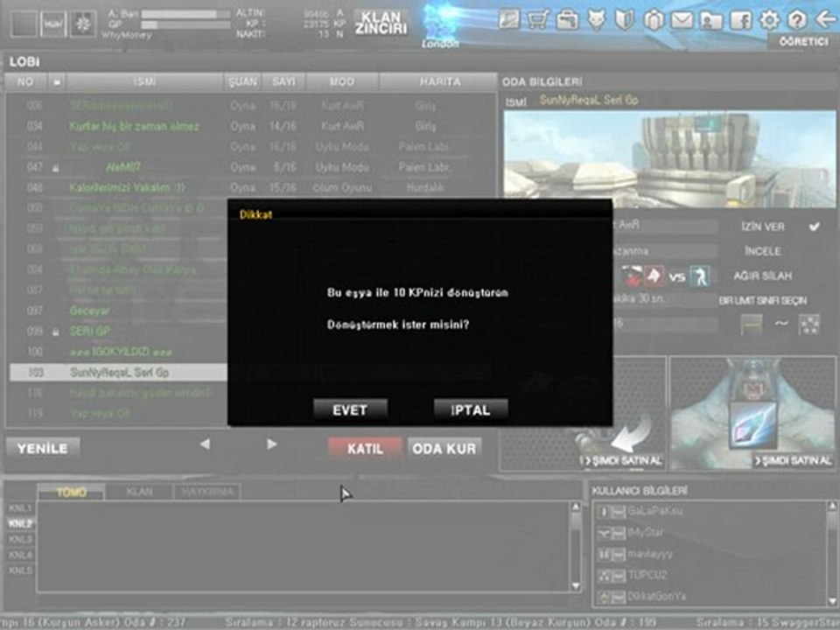This screenshot has width=840, height=630.
Task: Click the room map preview image
Action: point(669,158)
